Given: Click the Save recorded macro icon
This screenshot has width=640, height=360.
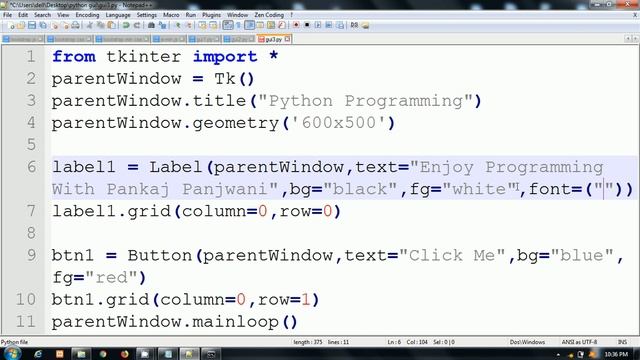Looking at the screenshot, I should [340, 25].
